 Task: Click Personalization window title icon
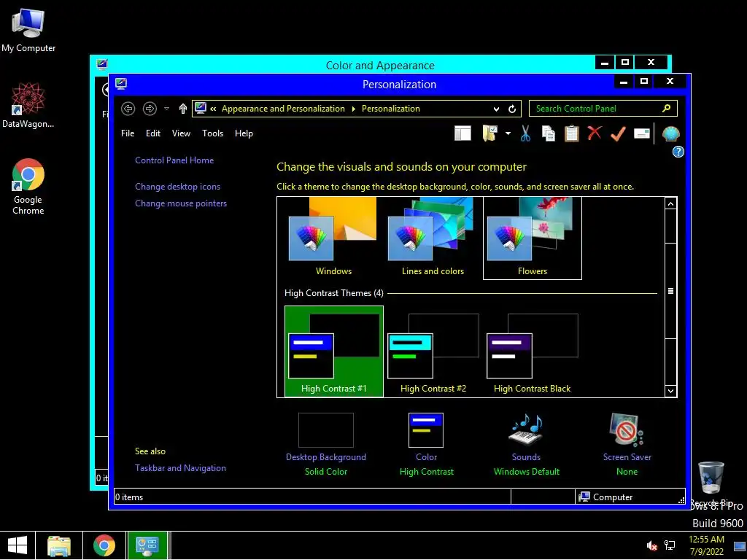121,85
